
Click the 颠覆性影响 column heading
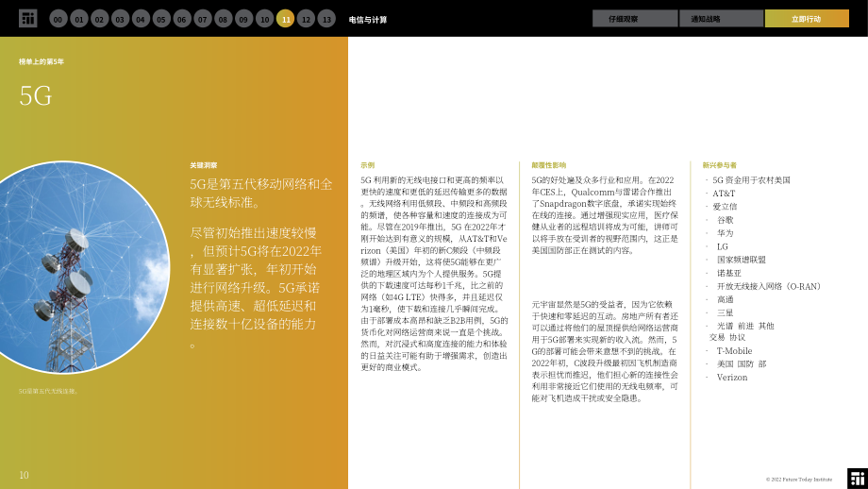(x=548, y=165)
